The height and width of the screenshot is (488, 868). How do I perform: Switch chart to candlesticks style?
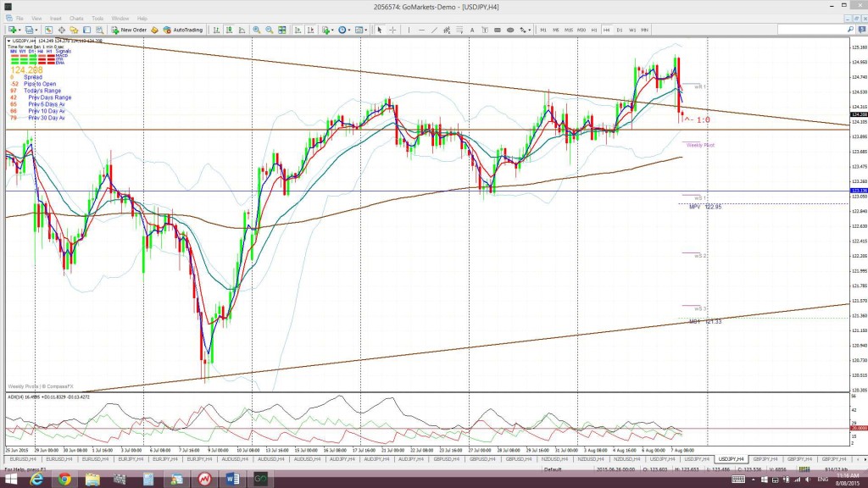(x=229, y=30)
